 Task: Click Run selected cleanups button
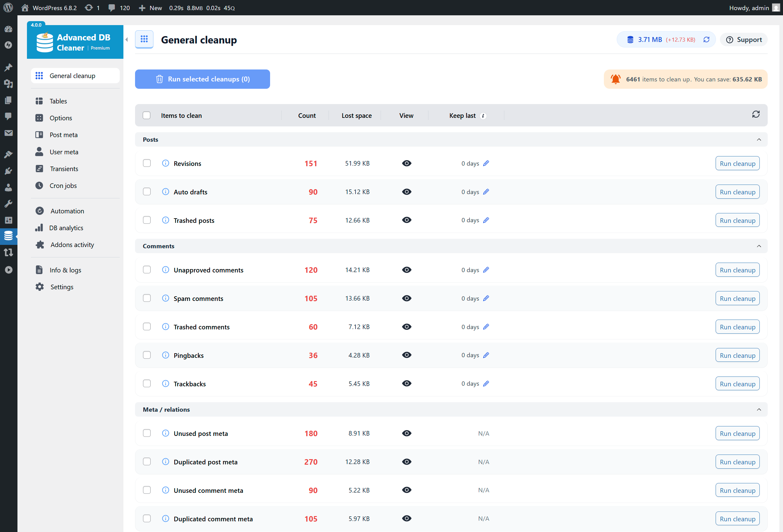point(202,79)
